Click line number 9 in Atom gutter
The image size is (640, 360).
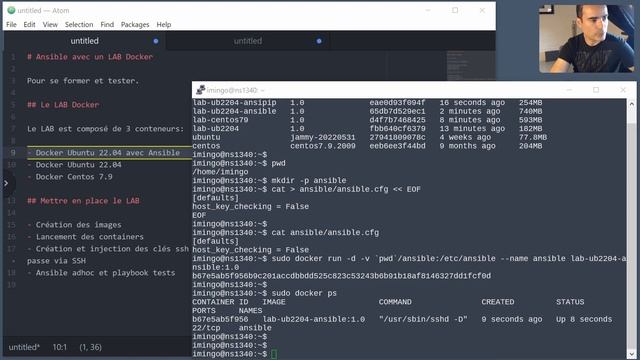pyautogui.click(x=13, y=153)
